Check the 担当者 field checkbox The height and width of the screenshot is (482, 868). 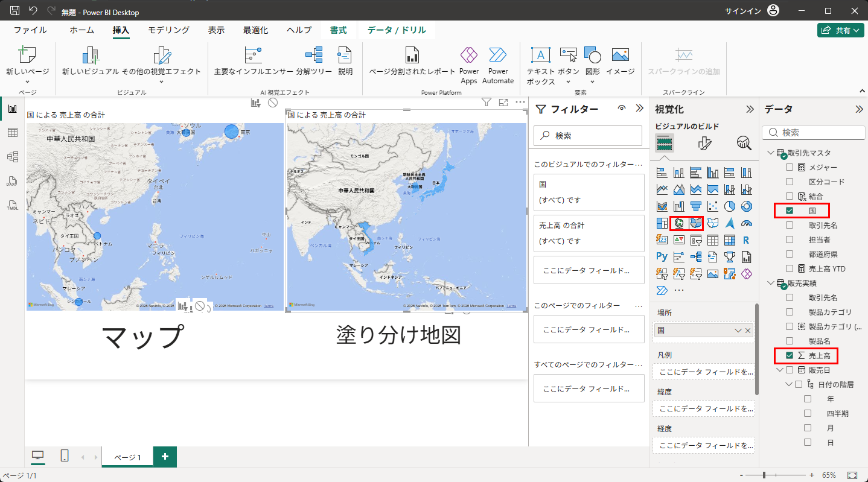(790, 239)
